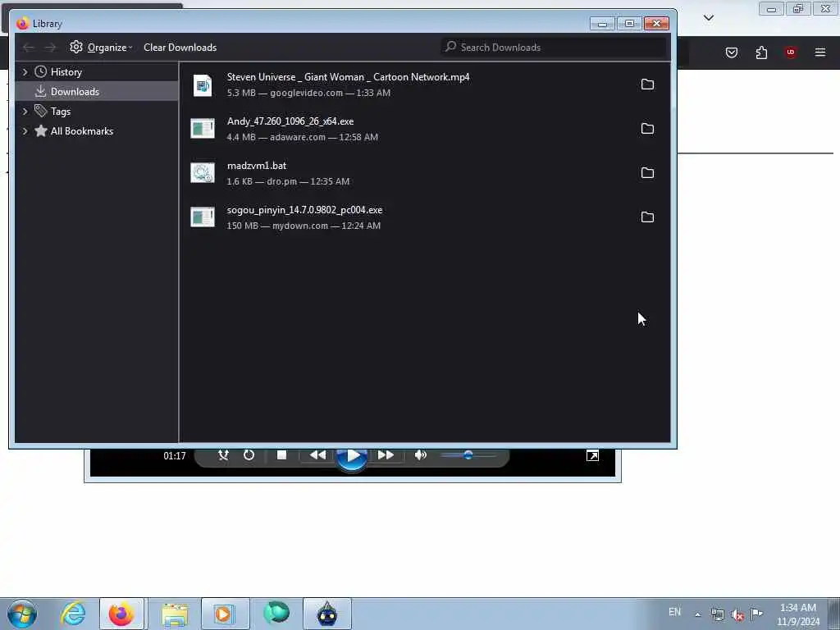Open containing folder for sogou_pinyin exe
This screenshot has height=630, width=840.
(647, 217)
